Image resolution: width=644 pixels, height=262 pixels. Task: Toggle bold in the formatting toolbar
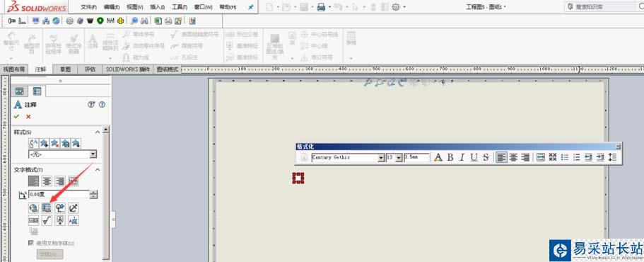coord(450,157)
